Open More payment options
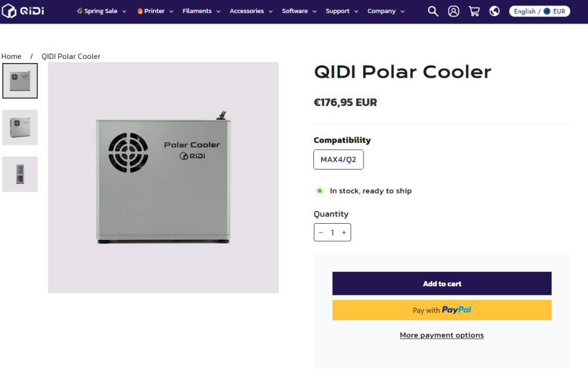The height and width of the screenshot is (375, 588). point(442,335)
